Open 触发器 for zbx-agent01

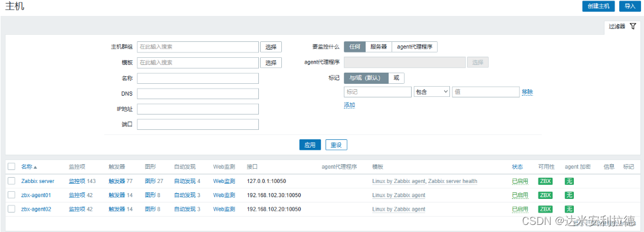[x=117, y=195]
